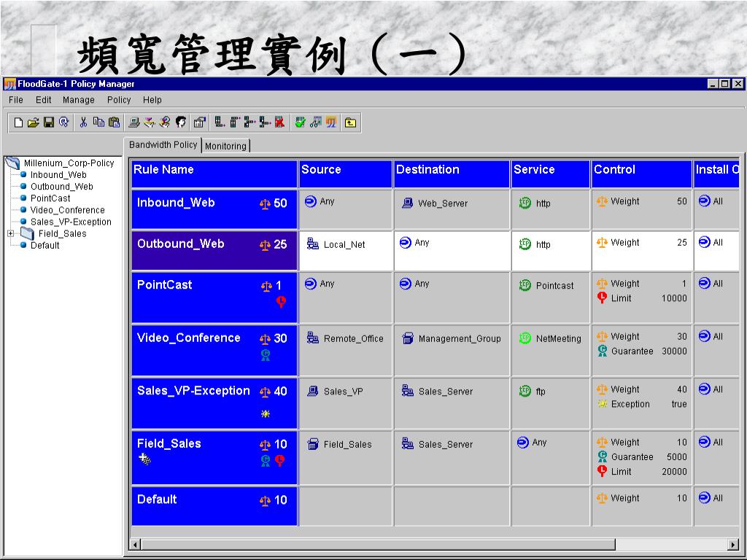Expand the Field_Sales tree node

click(10, 233)
